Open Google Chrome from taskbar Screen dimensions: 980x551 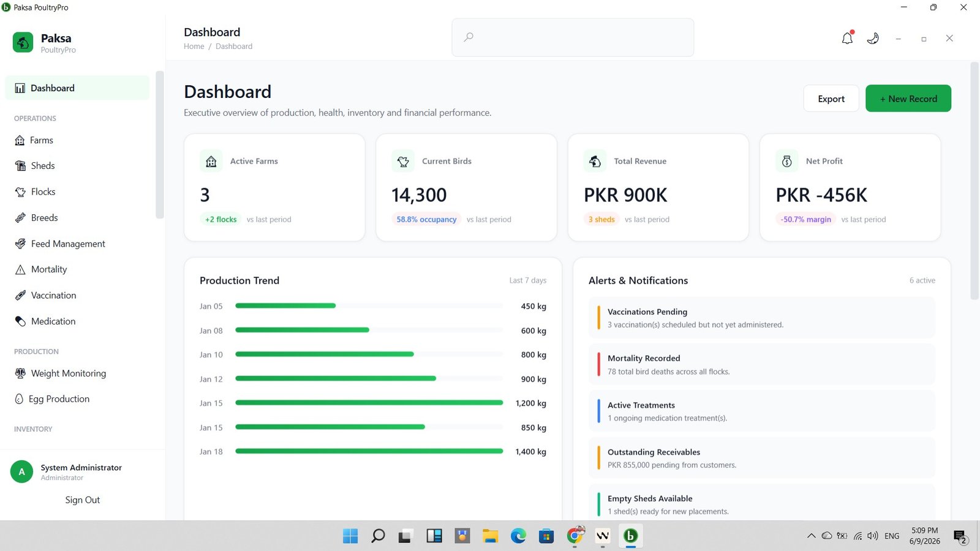tap(575, 536)
